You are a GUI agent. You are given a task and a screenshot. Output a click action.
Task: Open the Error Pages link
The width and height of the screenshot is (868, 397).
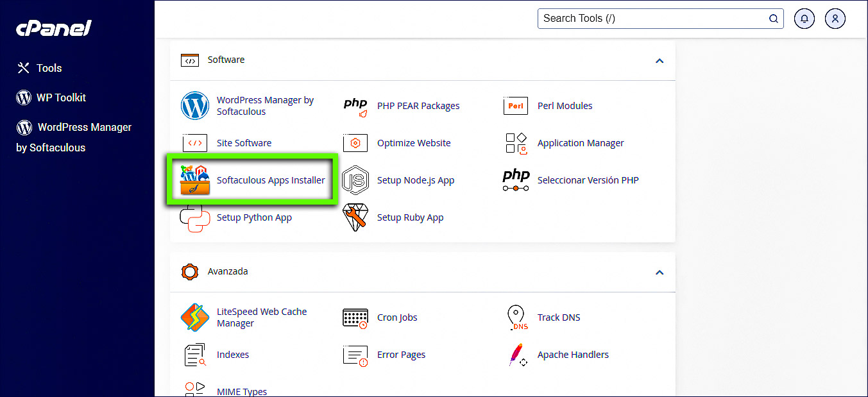tap(400, 354)
